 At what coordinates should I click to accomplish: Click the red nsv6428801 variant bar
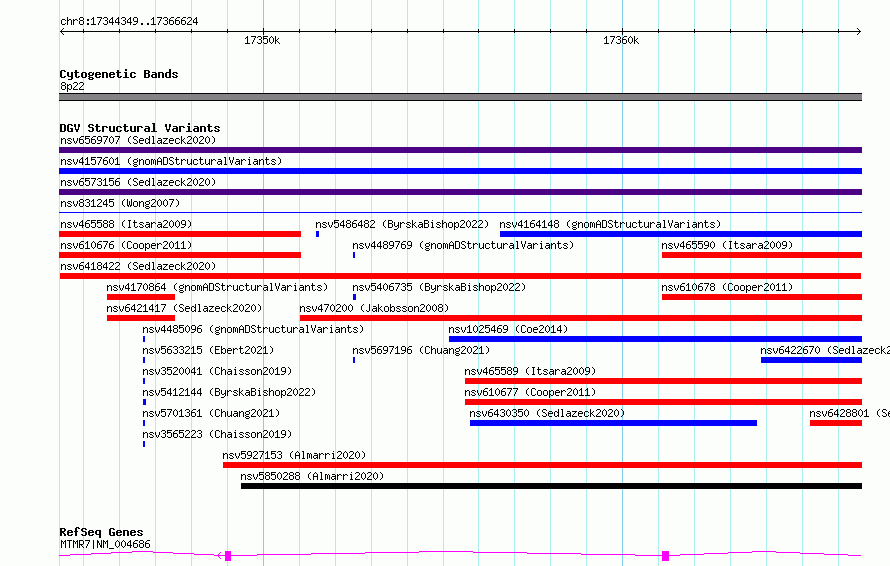pos(836,423)
